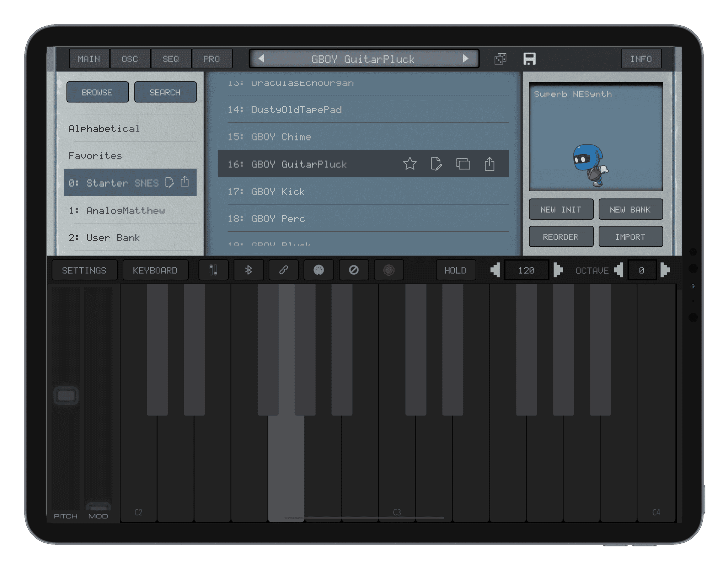
Task: Enable HOLD mode
Action: [456, 270]
